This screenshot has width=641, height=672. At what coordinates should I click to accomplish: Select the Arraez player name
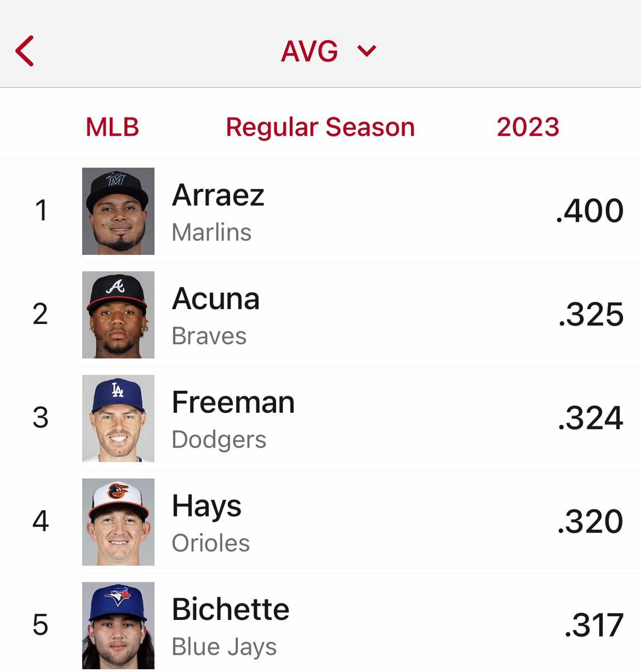tap(218, 195)
